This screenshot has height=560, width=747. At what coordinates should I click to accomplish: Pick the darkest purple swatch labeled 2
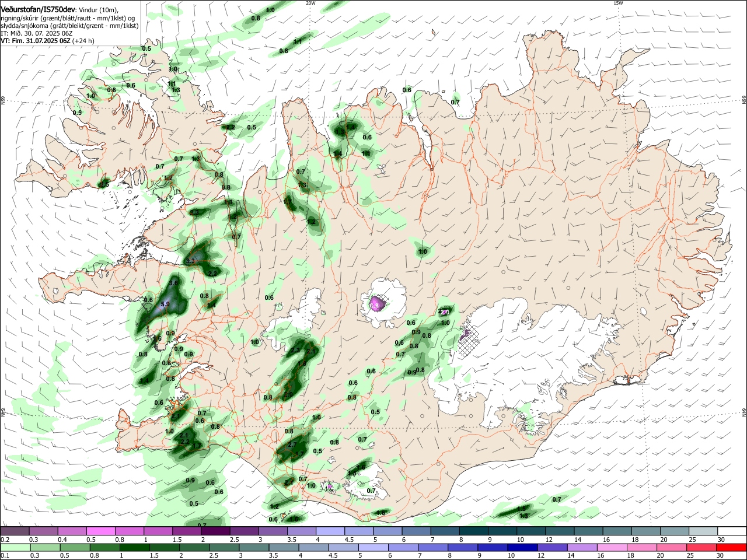click(215, 531)
